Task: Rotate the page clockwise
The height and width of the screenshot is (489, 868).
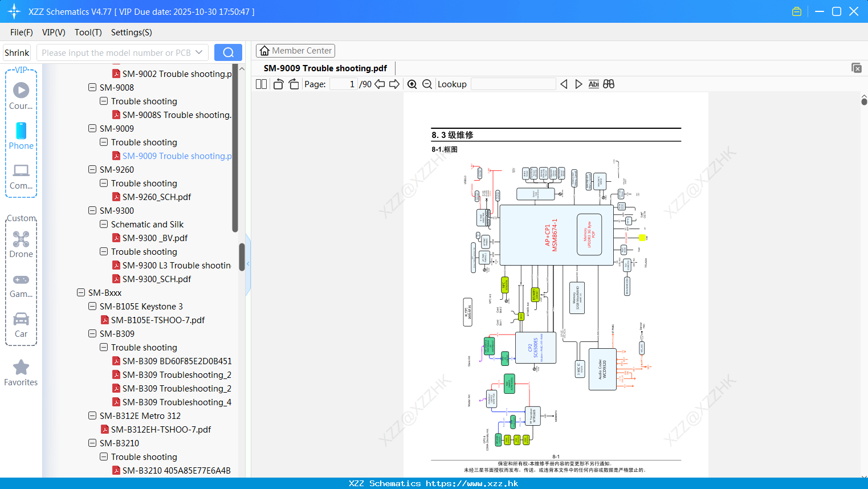Action: click(294, 84)
